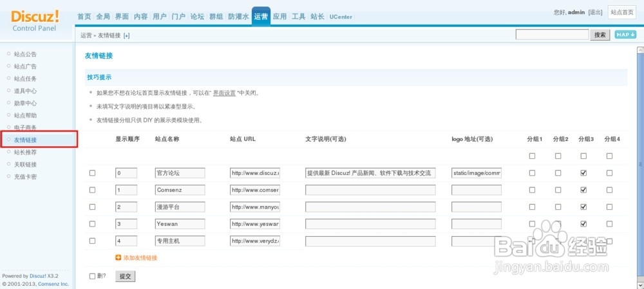Open the UCenter tab

coord(341,17)
